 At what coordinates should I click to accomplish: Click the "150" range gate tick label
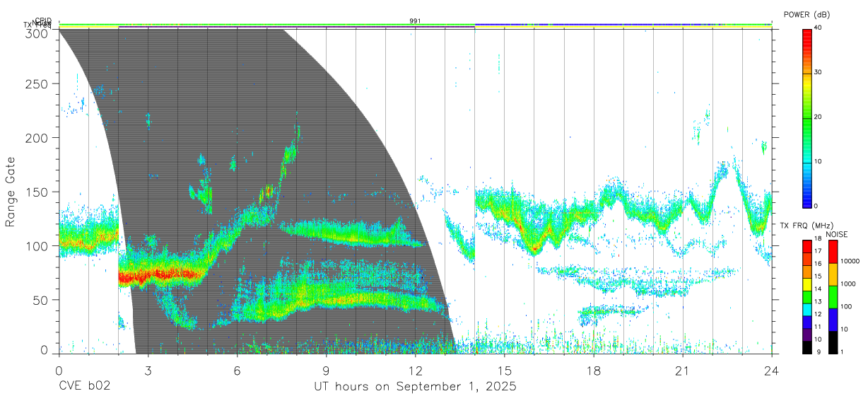click(38, 192)
